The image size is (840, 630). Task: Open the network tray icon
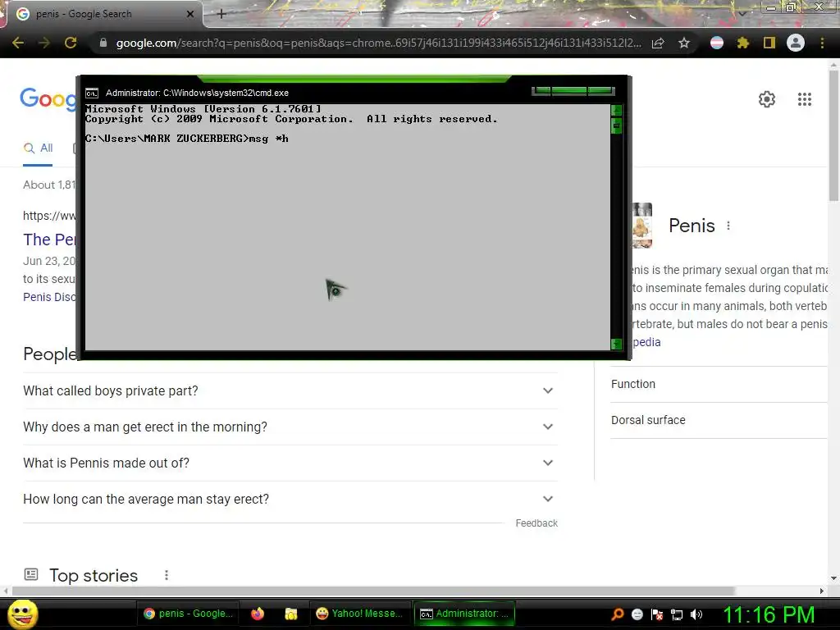(x=677, y=614)
